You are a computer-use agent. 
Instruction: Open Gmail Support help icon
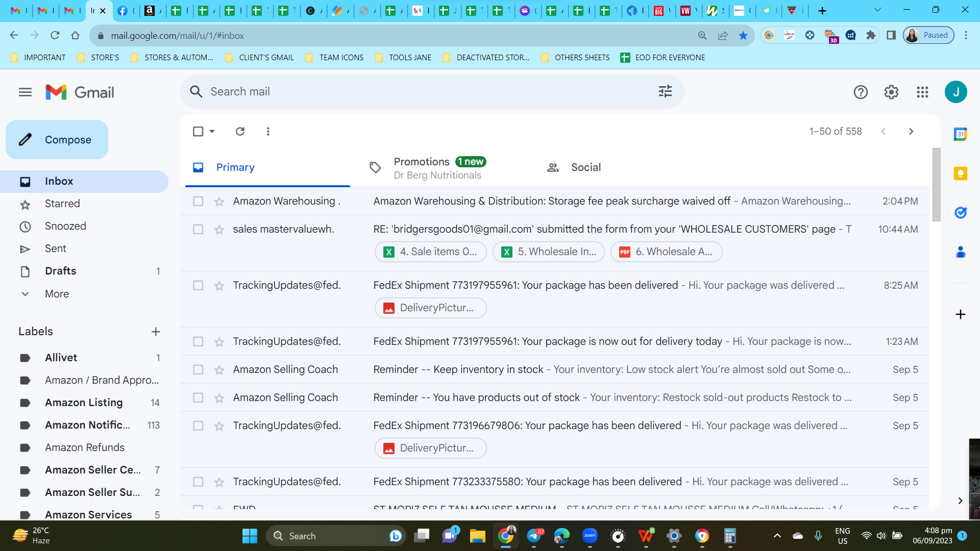861,92
